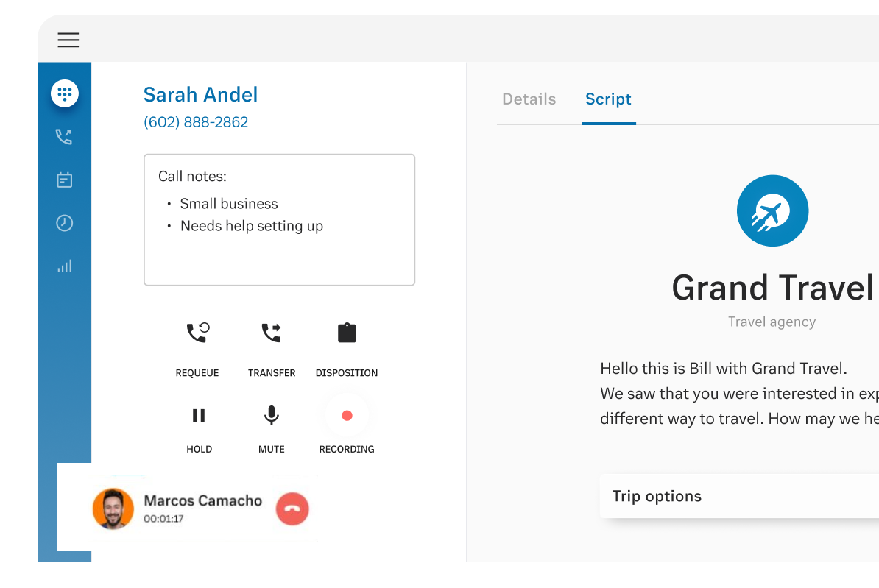
Task: Mute the microphone
Action: pos(272,416)
